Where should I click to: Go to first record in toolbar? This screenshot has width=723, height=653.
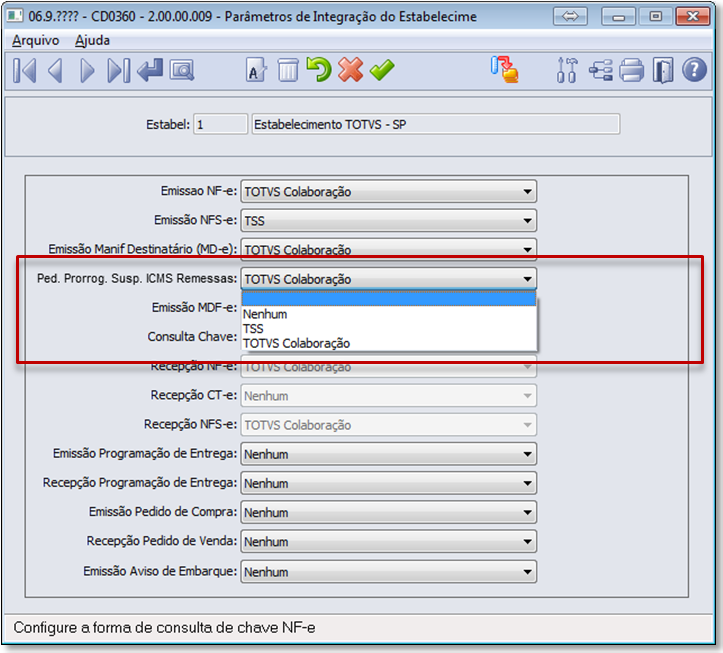tap(24, 71)
